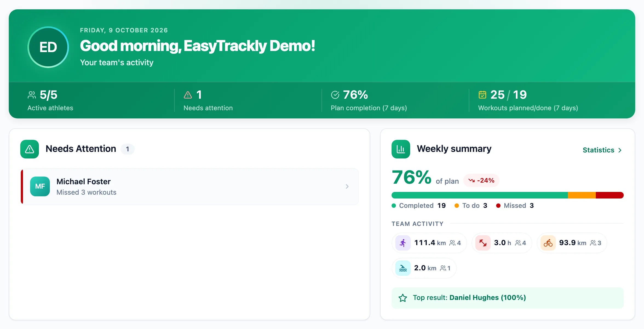Image resolution: width=644 pixels, height=329 pixels.
Task: Click the green Completed legend dot
Action: 394,206
